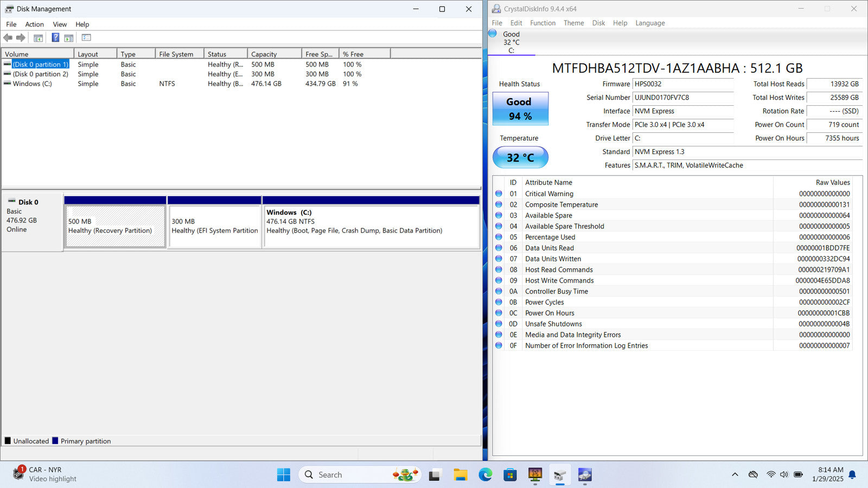Open Help via the blue question mark icon

point(55,37)
